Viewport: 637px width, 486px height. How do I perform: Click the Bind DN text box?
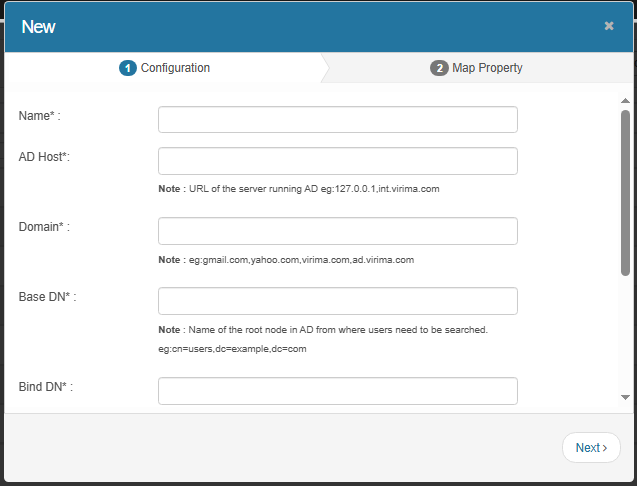click(x=337, y=390)
